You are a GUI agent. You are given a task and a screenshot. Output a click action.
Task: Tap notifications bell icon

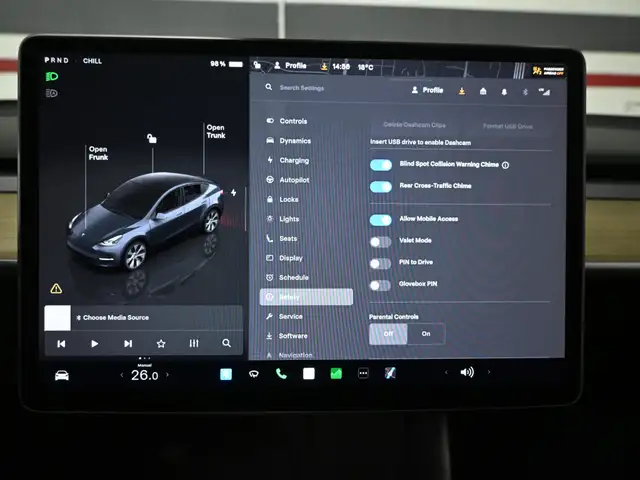coord(504,92)
